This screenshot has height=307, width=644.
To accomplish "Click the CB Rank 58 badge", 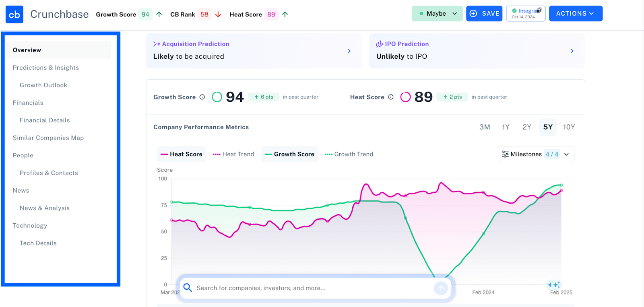I will click(x=204, y=14).
